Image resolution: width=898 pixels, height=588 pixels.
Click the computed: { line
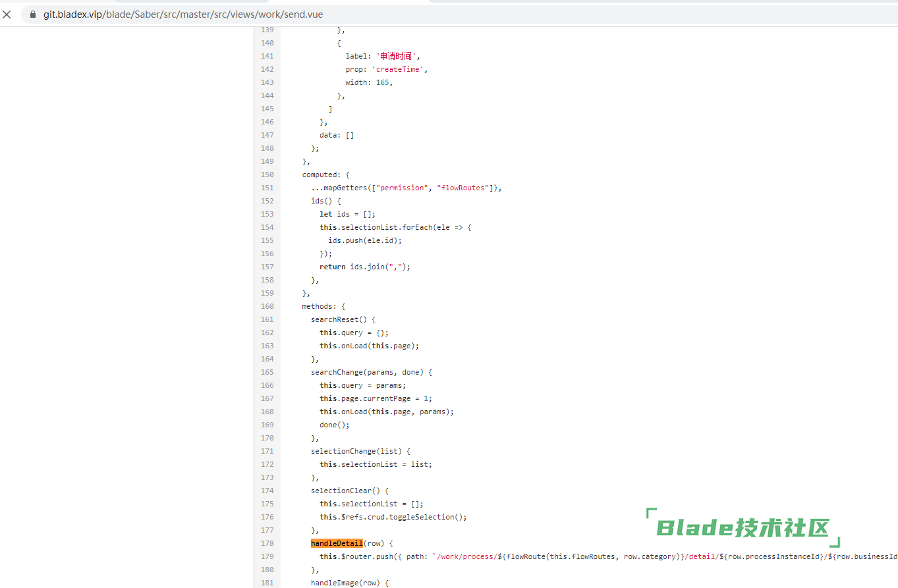[326, 174]
